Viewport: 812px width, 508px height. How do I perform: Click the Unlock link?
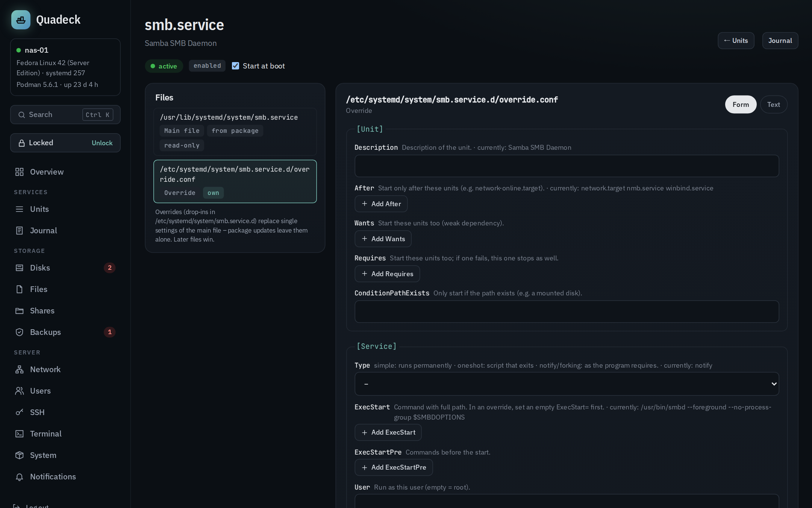(102, 143)
